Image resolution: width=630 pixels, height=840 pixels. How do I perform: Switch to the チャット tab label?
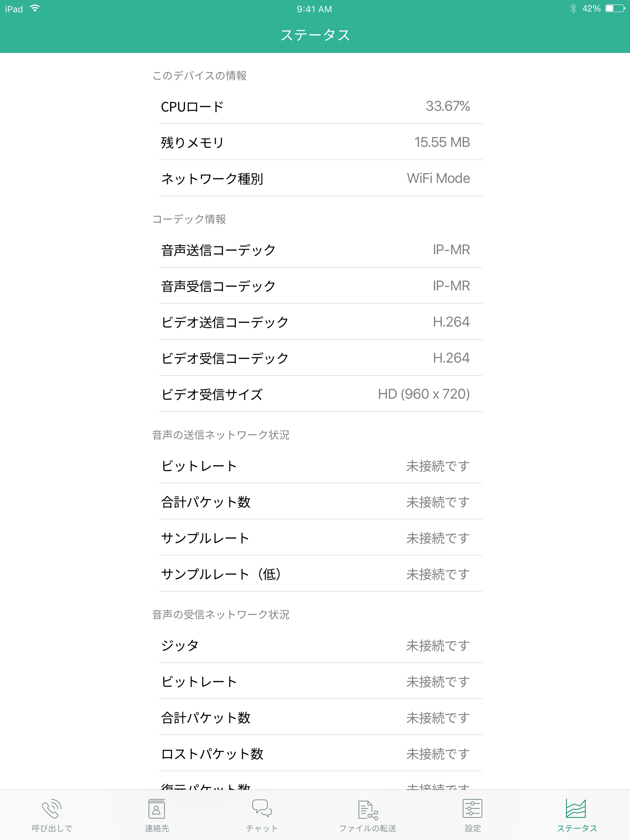[262, 829]
